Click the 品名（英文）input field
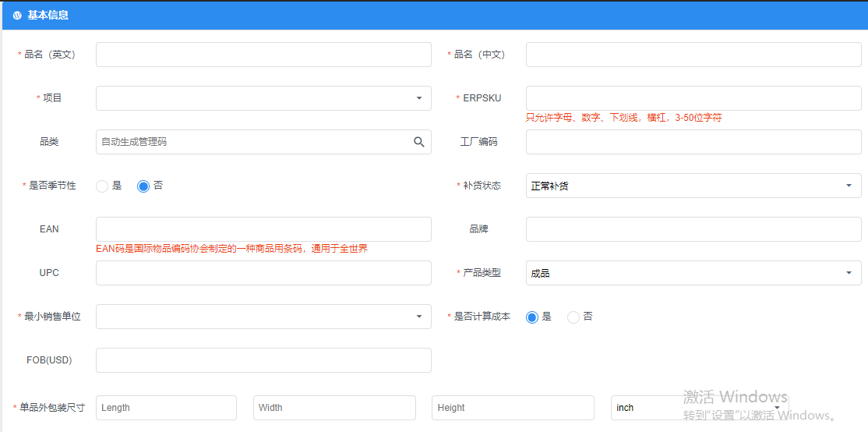This screenshot has width=868, height=432. pyautogui.click(x=263, y=55)
